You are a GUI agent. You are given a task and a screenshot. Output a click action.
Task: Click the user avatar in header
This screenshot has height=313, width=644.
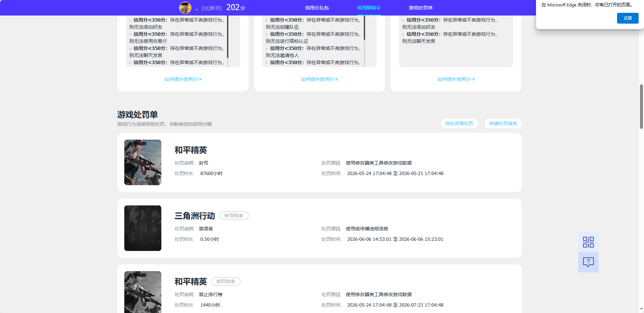point(185,7)
